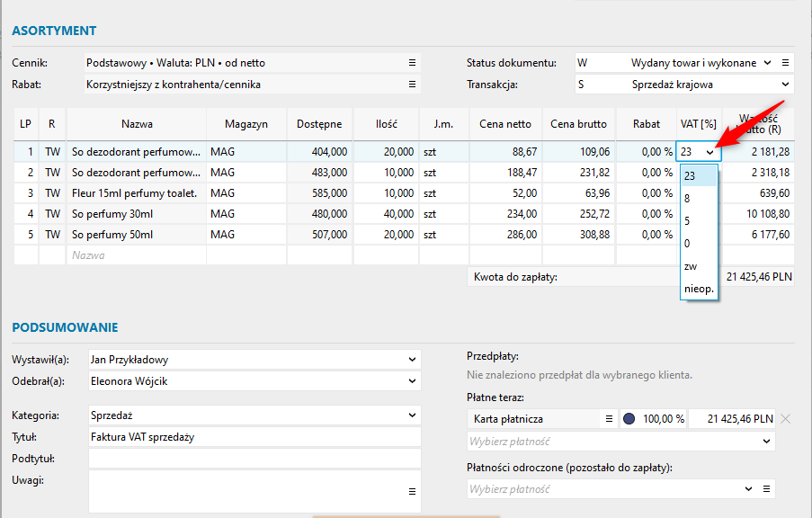The height and width of the screenshot is (518, 812).
Task: Click the Tytuł input field
Action: point(254,437)
